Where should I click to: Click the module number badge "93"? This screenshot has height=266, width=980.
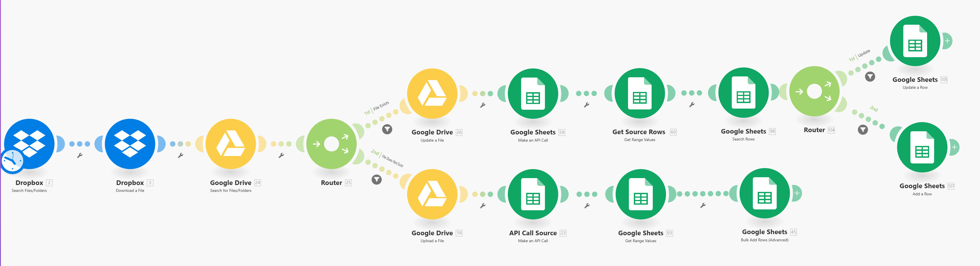click(669, 233)
